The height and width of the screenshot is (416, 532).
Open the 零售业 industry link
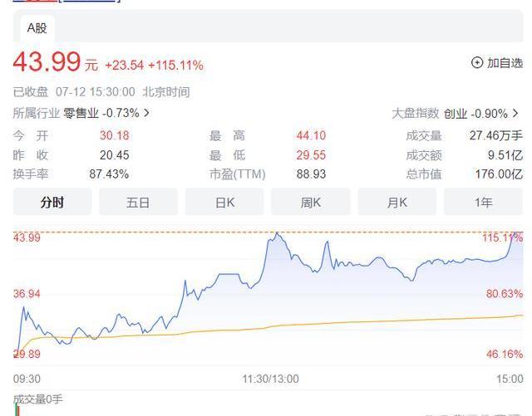[x=81, y=113]
